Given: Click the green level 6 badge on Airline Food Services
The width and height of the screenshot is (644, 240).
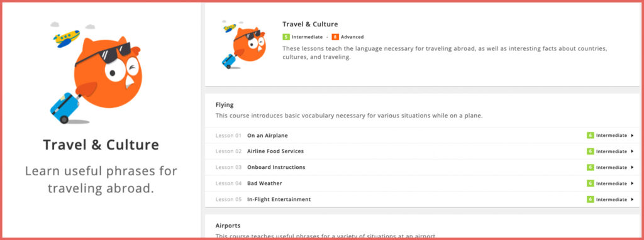Looking at the screenshot, I should [590, 151].
